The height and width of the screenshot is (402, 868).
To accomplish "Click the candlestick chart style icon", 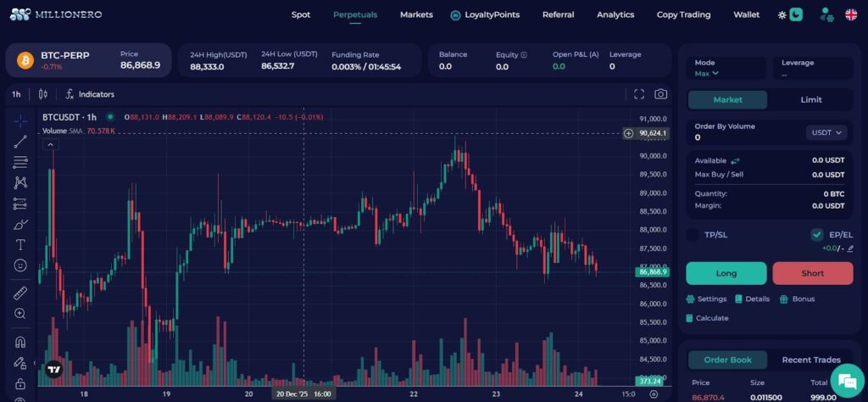I will [x=43, y=94].
